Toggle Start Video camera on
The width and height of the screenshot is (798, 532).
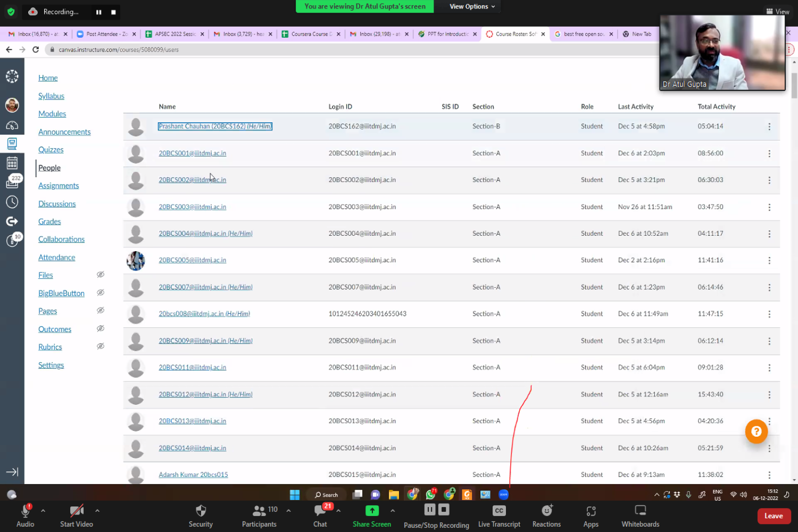77,511
